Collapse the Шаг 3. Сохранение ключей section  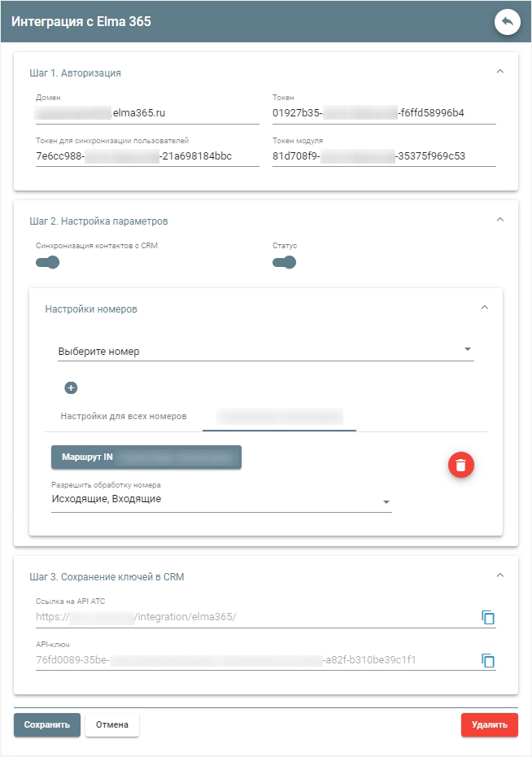[500, 575]
